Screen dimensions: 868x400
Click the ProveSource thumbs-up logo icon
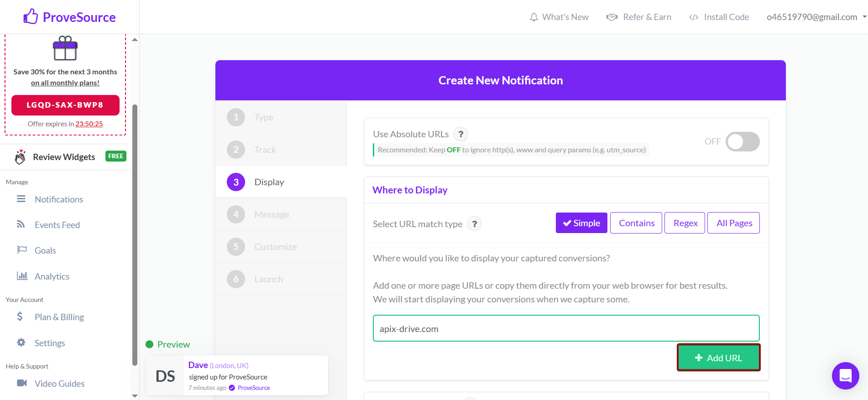pyautogui.click(x=31, y=16)
